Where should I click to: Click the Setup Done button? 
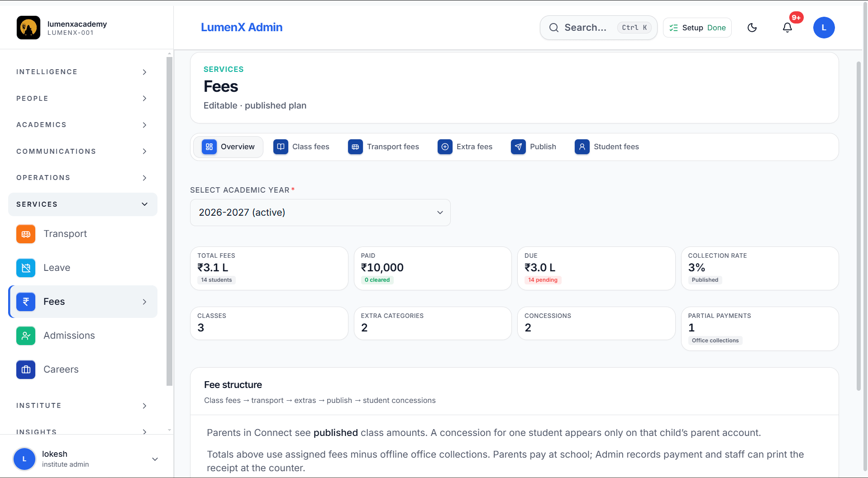tap(697, 28)
